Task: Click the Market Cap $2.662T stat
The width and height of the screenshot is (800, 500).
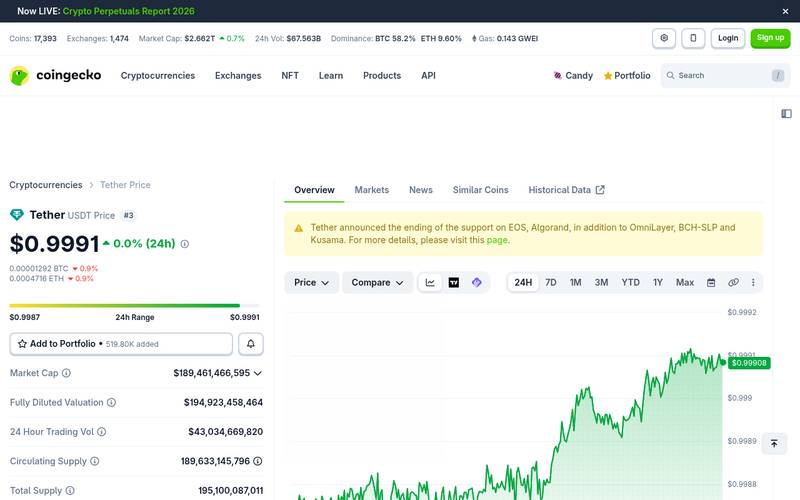Action: tap(191, 39)
